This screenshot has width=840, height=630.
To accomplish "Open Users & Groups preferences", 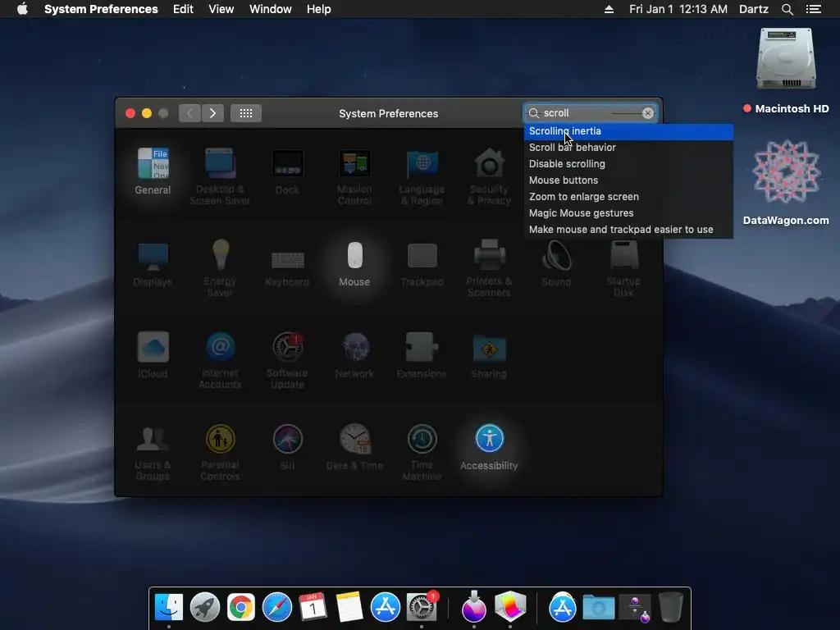I will (153, 453).
